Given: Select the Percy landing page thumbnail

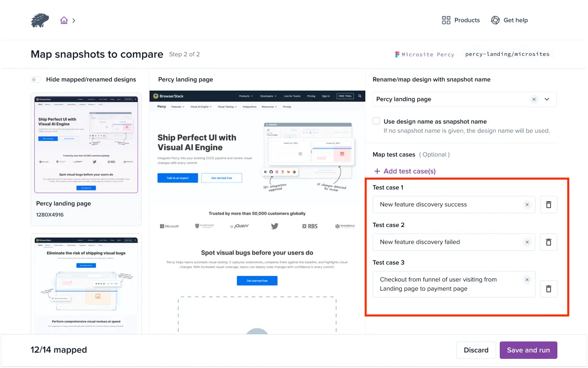Looking at the screenshot, I should click(86, 144).
